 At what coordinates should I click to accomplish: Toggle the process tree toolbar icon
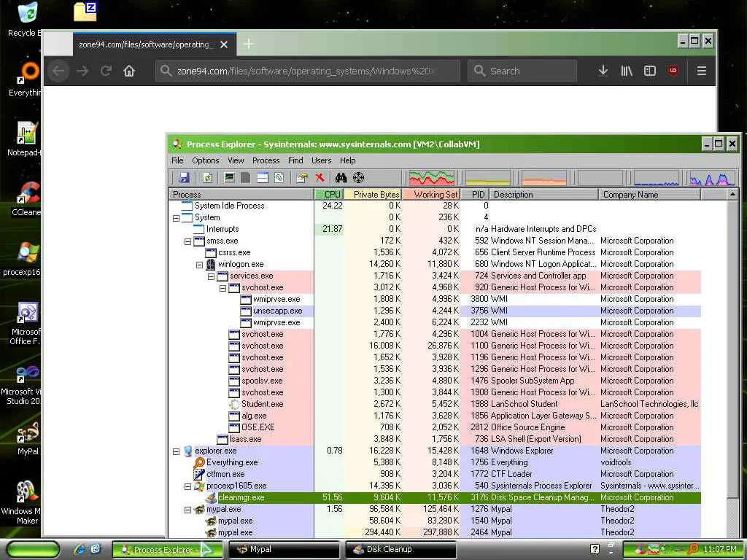pos(246,178)
